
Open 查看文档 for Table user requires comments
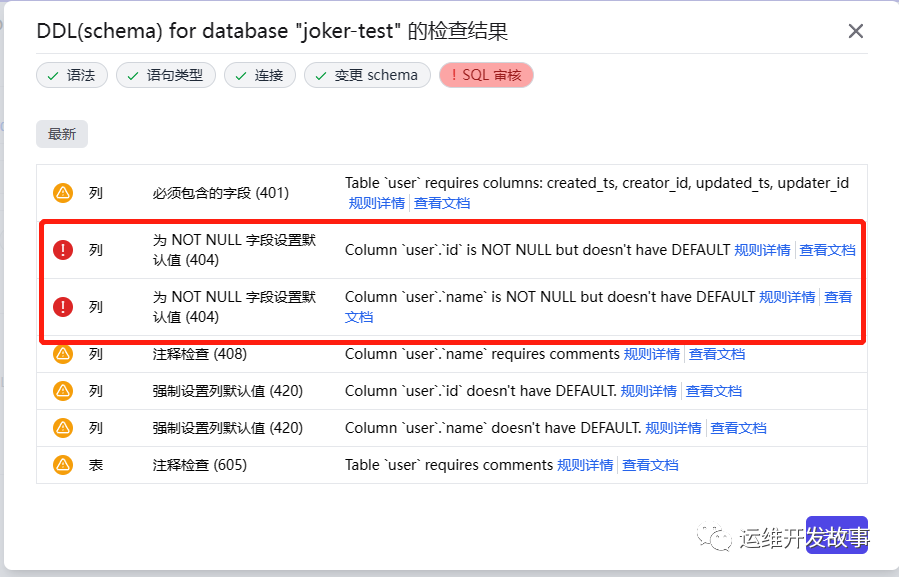(x=650, y=465)
